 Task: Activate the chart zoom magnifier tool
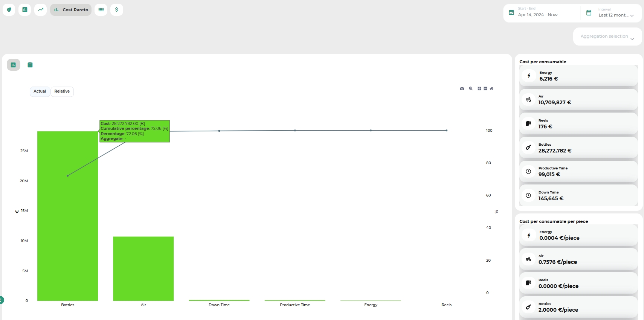[471, 88]
